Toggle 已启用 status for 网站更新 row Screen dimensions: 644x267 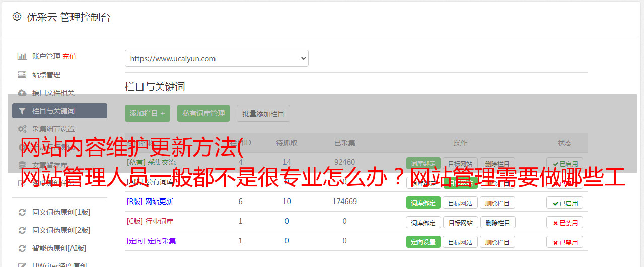click(565, 203)
